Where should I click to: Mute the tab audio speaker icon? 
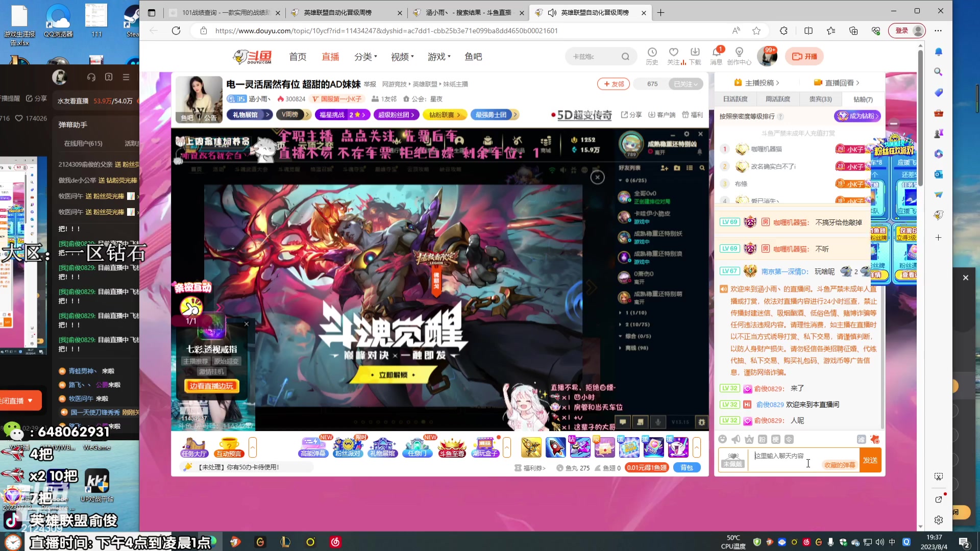click(552, 12)
